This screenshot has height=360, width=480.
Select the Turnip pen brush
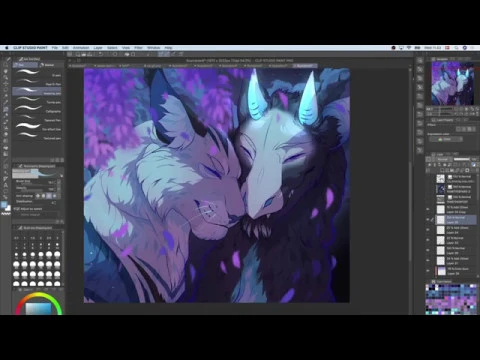pos(37,100)
